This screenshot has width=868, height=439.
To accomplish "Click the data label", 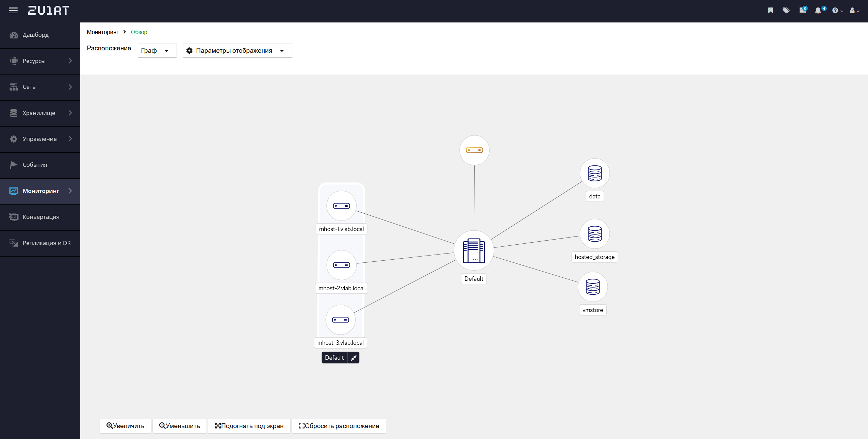I will click(595, 196).
